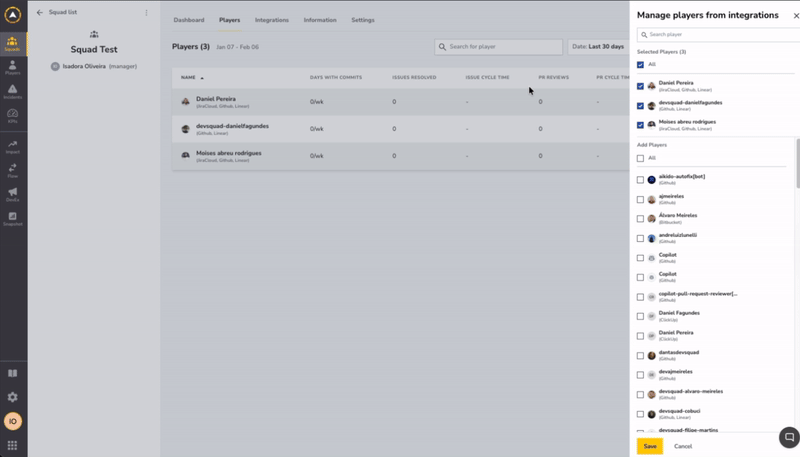Open the chat support bubble icon
Image resolution: width=800 pixels, height=457 pixels.
[x=789, y=437]
